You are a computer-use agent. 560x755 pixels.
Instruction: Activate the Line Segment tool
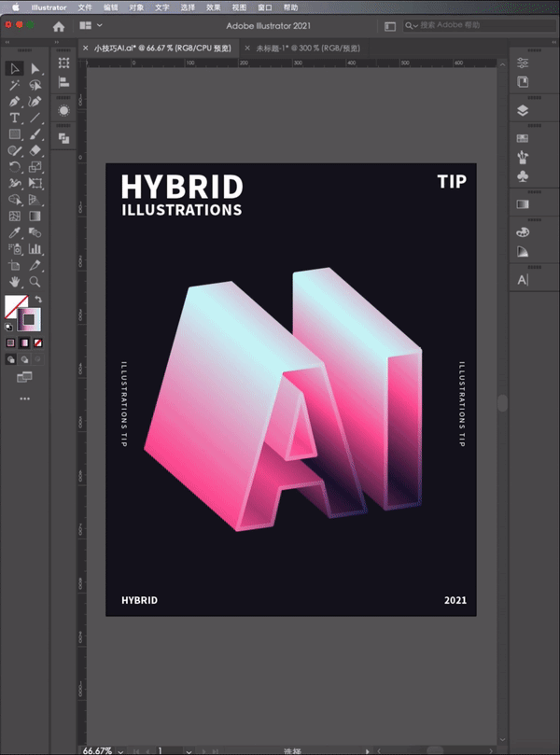click(35, 118)
